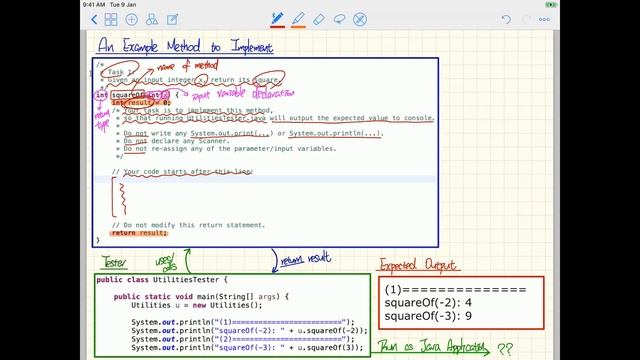640x360 pixels.
Task: Open the three-dots more options menu
Action: 544,19
